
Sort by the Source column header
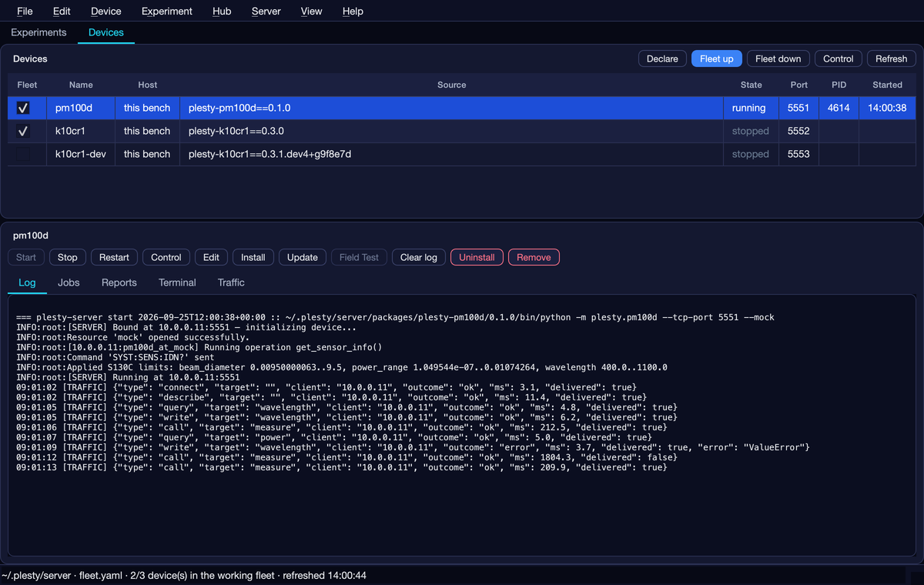[451, 85]
